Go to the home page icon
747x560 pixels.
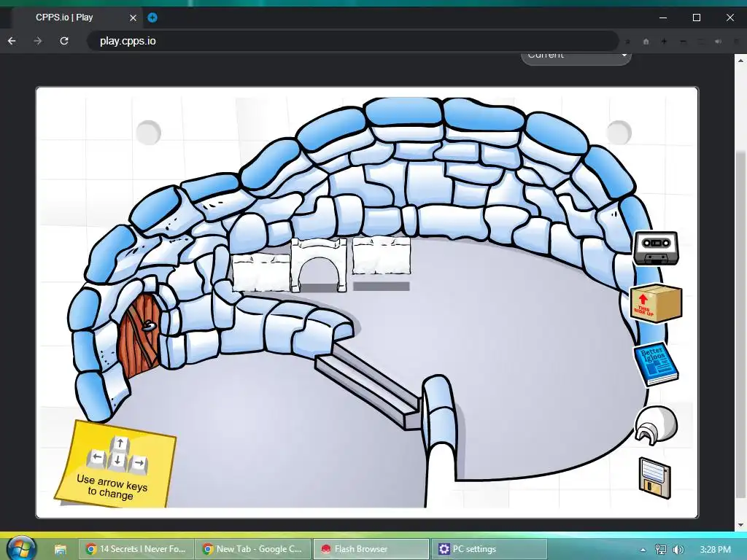pos(646,42)
